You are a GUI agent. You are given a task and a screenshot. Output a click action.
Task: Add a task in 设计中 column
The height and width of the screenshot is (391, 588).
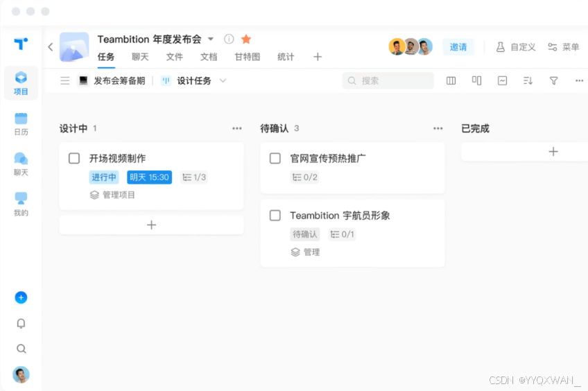(x=151, y=225)
